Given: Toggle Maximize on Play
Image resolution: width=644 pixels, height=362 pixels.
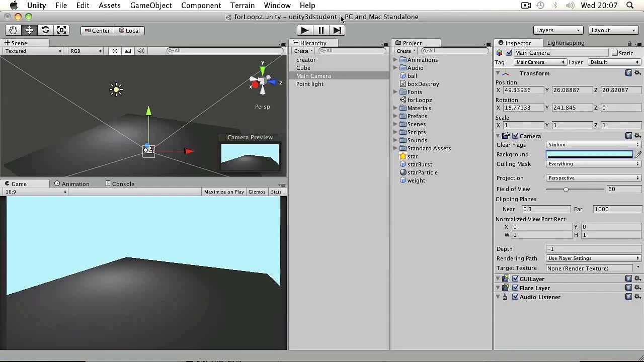Looking at the screenshot, I should click(224, 192).
